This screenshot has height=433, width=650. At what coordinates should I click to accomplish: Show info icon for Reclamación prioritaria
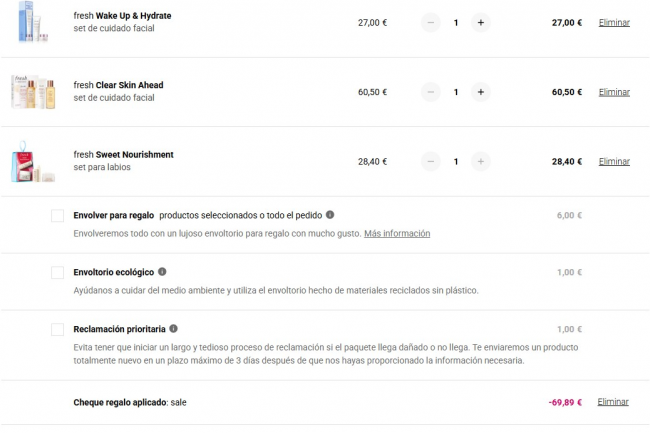click(x=173, y=328)
